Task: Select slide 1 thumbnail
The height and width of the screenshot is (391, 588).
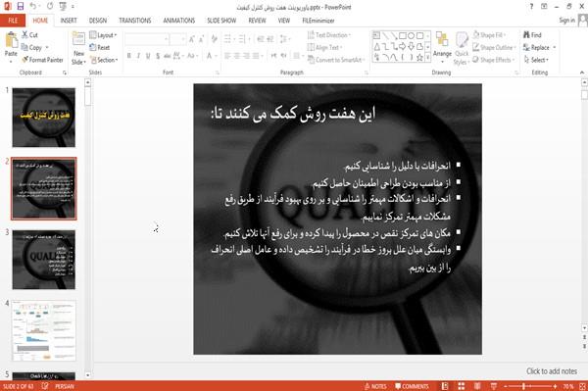Action: point(43,118)
